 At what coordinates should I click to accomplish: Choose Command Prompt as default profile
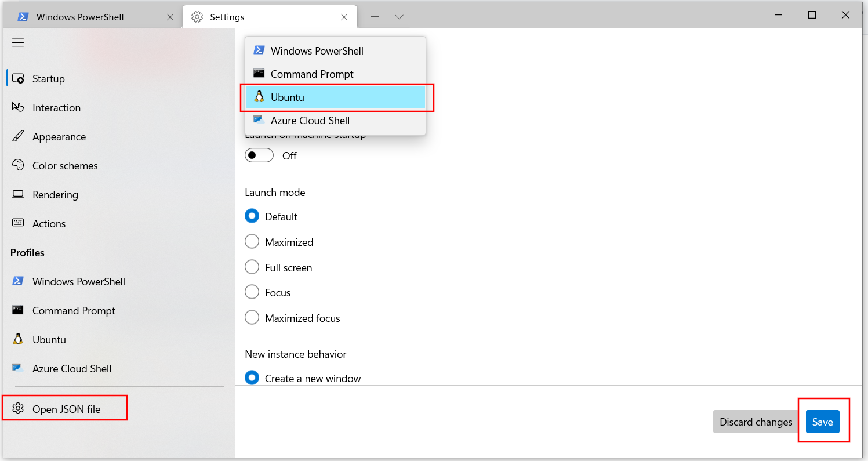[x=336, y=74]
